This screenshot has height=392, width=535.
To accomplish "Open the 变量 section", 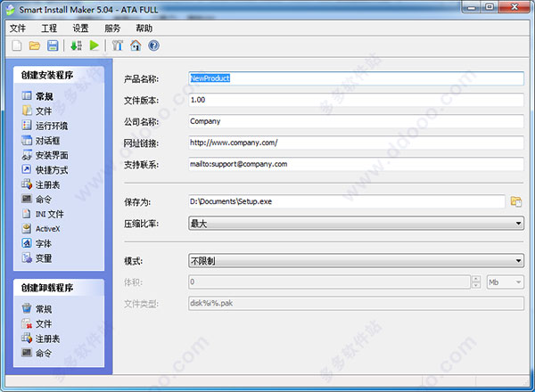I will 37,258.
